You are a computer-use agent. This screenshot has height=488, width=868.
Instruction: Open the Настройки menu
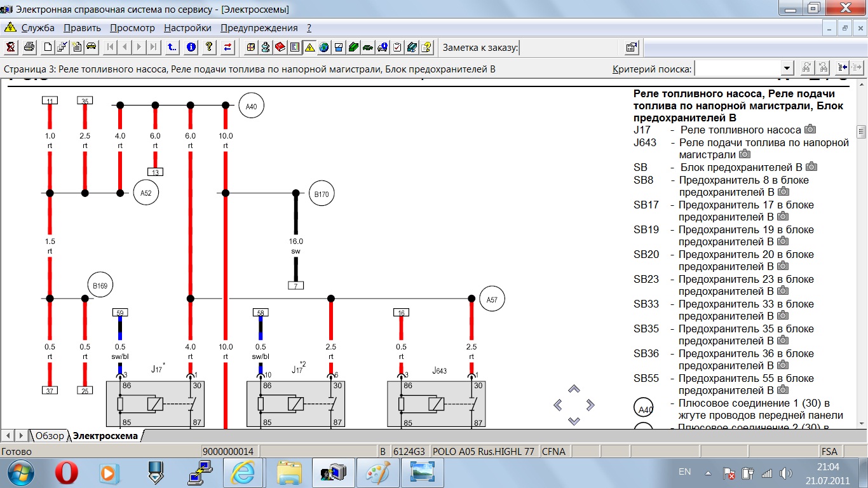tap(187, 28)
